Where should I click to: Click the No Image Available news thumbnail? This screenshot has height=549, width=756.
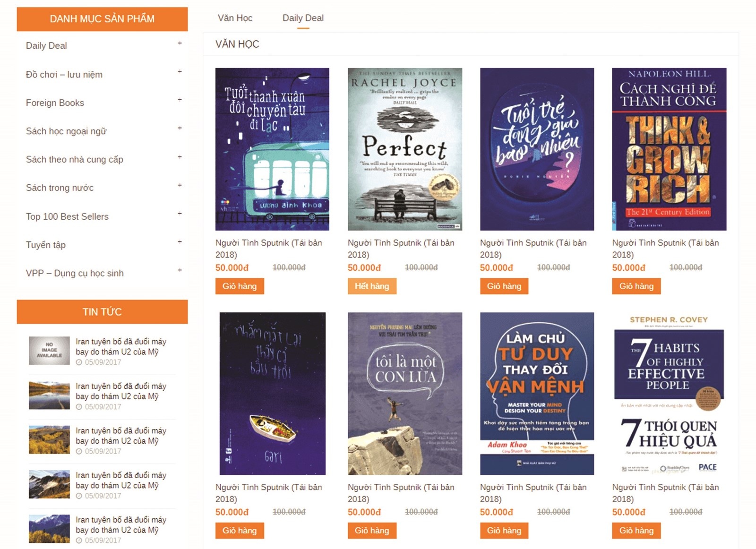click(x=49, y=350)
